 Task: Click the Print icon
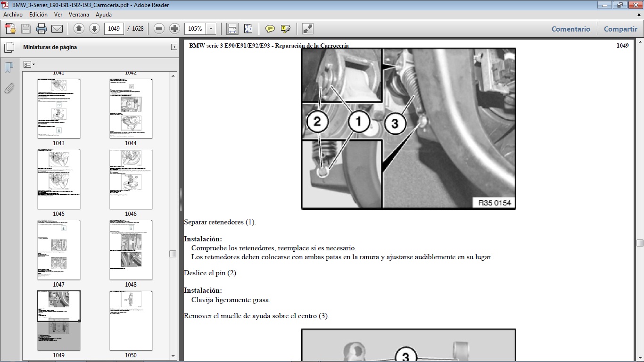click(41, 29)
